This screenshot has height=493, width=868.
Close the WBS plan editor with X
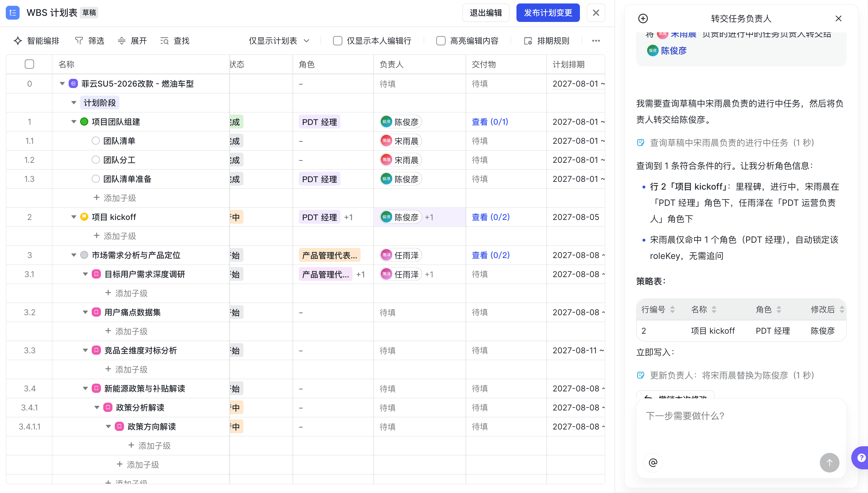596,13
